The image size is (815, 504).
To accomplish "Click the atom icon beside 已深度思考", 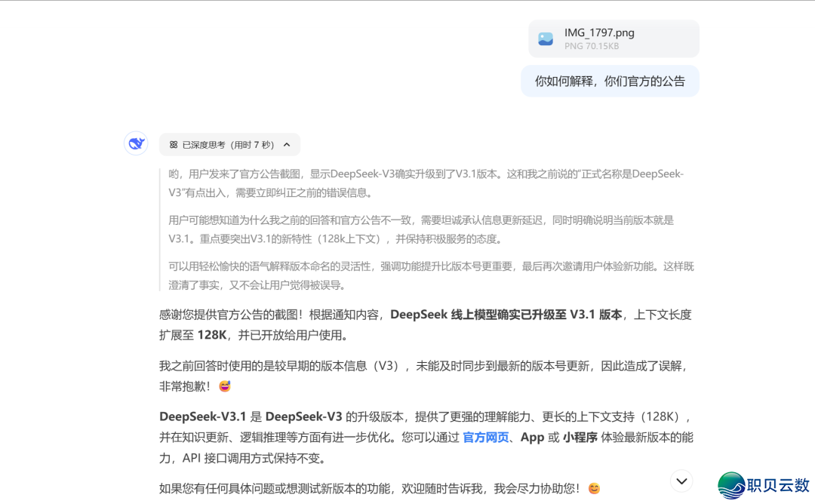I will [174, 145].
